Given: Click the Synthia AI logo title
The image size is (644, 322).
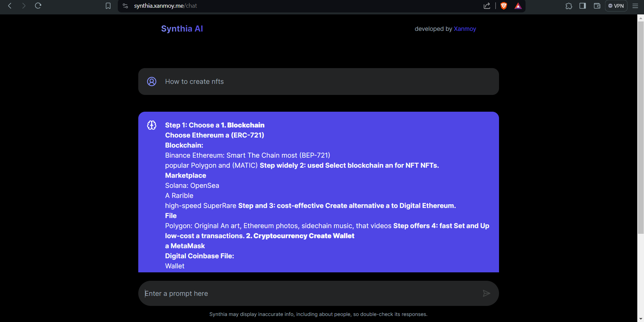Looking at the screenshot, I should click(x=182, y=29).
